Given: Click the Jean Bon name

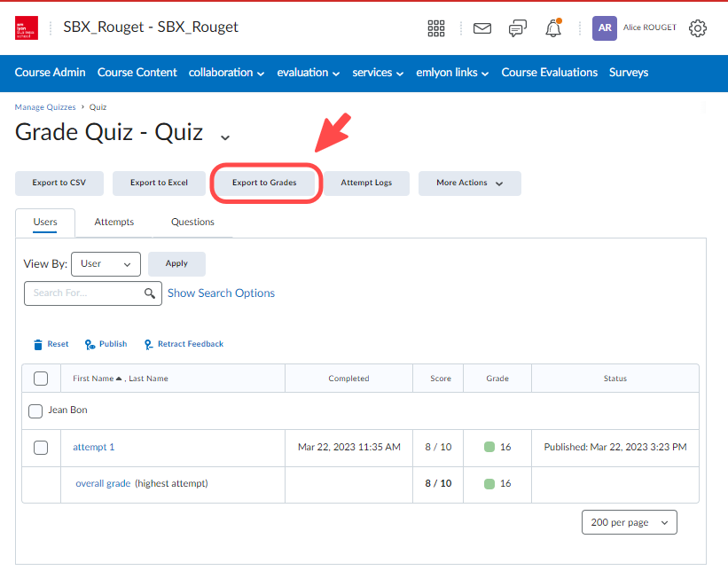Looking at the screenshot, I should pos(67,410).
